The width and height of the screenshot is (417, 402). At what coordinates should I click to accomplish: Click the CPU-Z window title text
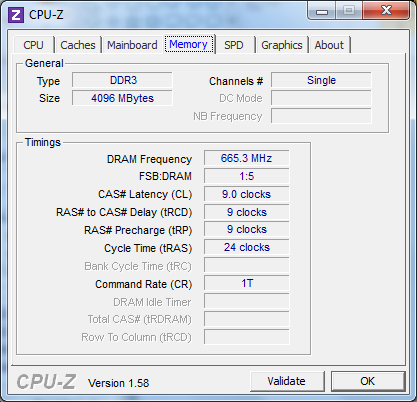[46, 15]
